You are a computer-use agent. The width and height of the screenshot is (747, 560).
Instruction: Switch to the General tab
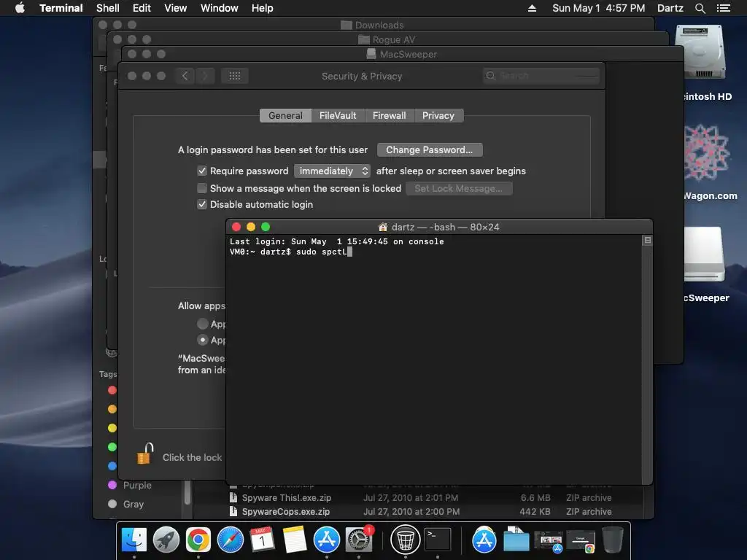click(x=285, y=116)
